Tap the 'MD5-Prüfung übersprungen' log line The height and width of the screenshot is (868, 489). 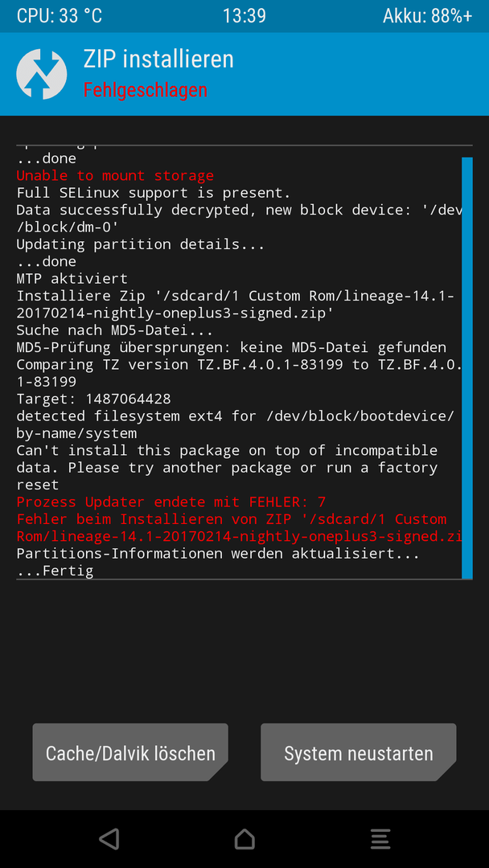(x=232, y=348)
